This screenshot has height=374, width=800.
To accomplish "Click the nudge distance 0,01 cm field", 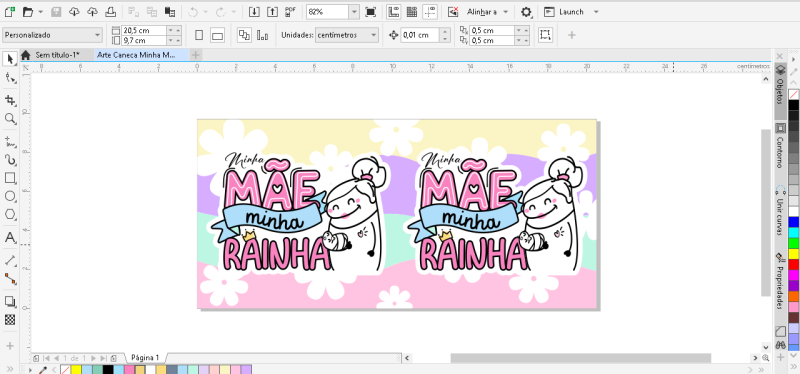I will pos(420,35).
